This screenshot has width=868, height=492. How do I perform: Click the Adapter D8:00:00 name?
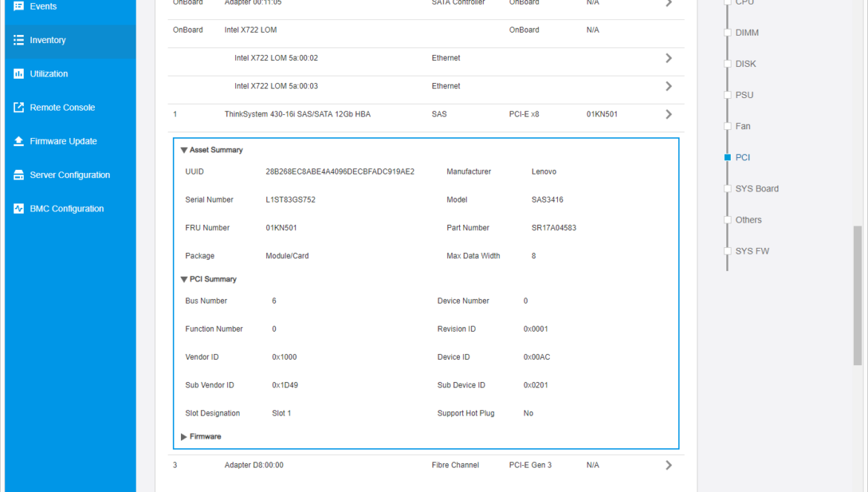pyautogui.click(x=254, y=465)
